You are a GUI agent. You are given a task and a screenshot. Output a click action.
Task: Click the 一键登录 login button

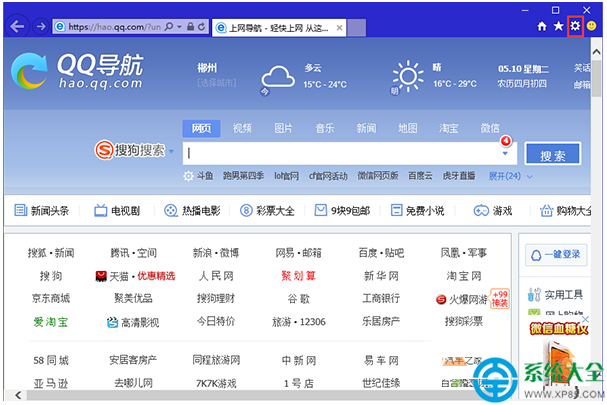coord(556,254)
